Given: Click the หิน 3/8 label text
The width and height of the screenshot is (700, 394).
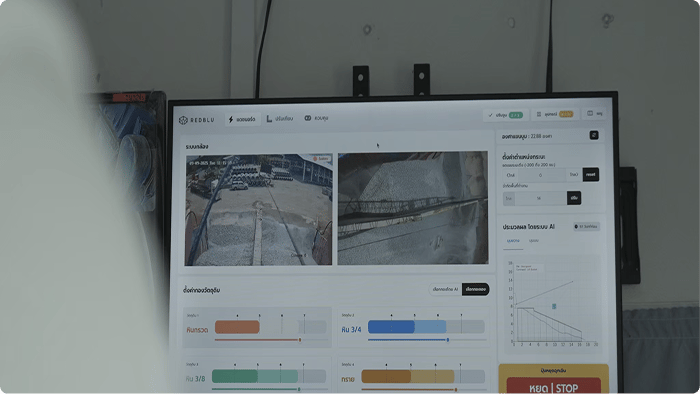Looking at the screenshot, I should tap(196, 379).
